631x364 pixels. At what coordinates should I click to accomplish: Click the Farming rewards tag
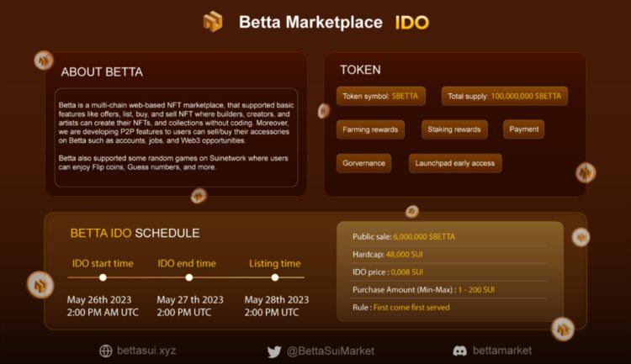click(370, 129)
